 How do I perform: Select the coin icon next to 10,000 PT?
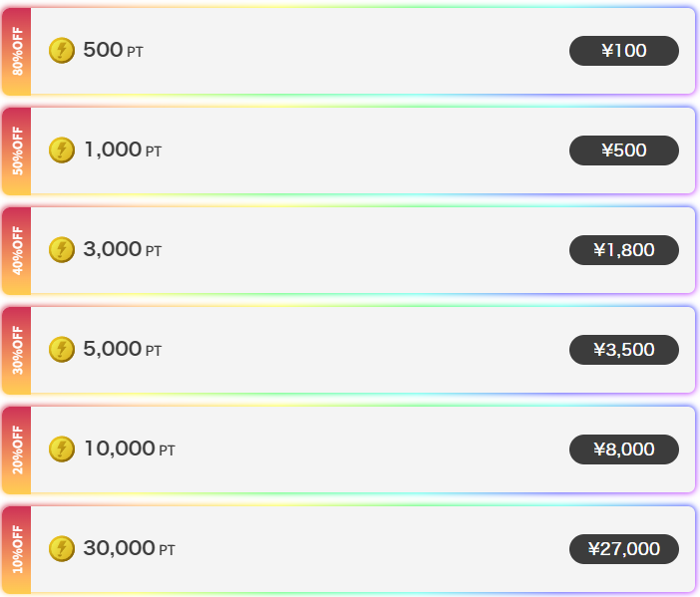62,448
